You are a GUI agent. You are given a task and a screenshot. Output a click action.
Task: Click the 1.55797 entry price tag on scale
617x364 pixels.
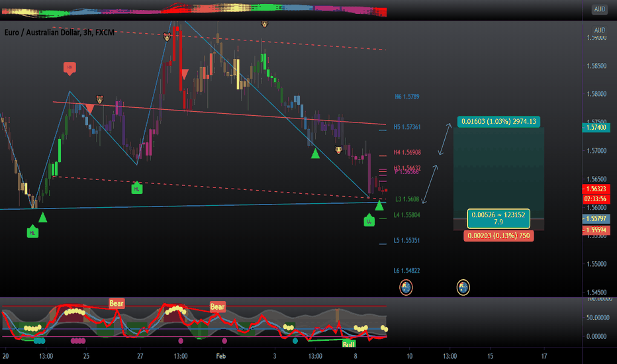click(596, 218)
